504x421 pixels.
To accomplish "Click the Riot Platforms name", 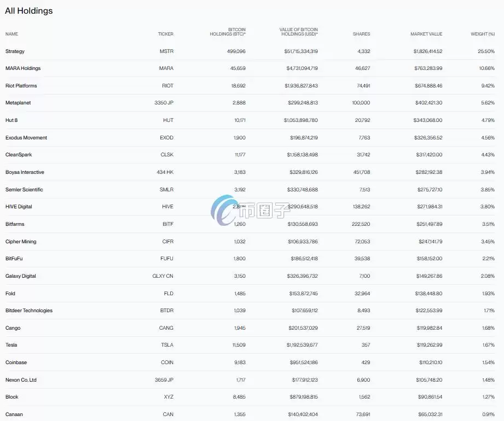I will point(21,86).
